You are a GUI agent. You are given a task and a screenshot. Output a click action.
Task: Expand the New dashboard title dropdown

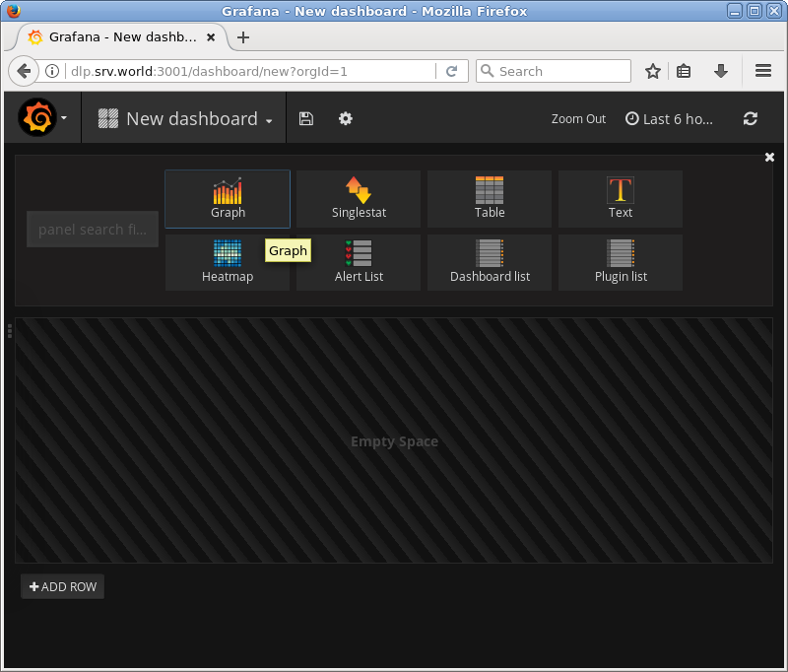pos(185,118)
